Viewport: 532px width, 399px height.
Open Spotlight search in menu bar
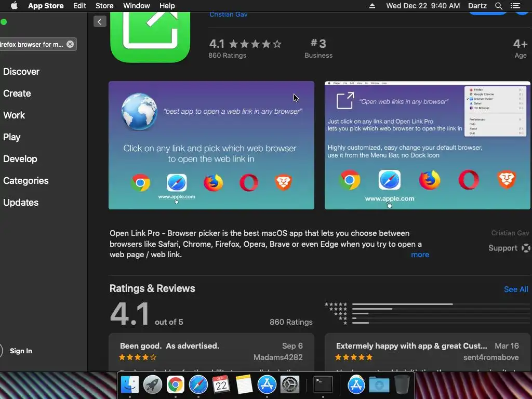(x=498, y=6)
